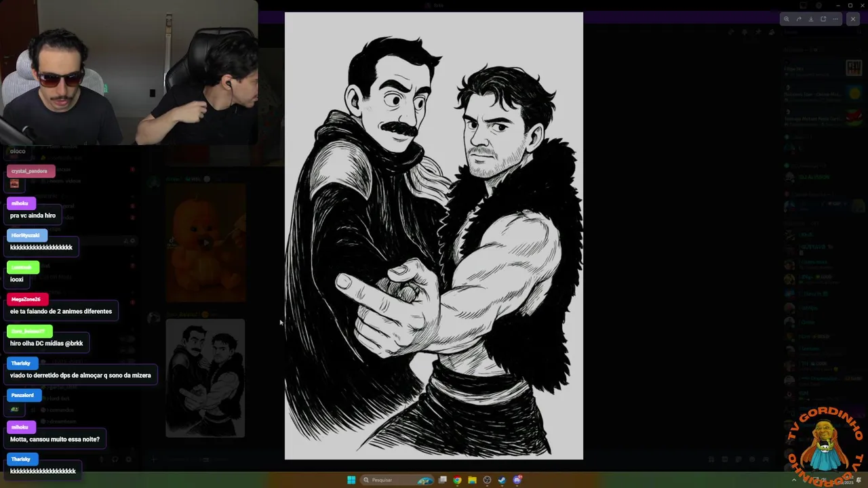
Task: Click the username tag "Panzalord"
Action: coord(22,395)
